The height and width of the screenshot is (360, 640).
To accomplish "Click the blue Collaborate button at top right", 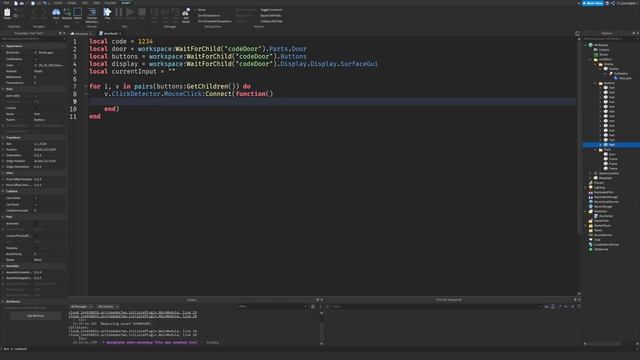I will [593, 3].
